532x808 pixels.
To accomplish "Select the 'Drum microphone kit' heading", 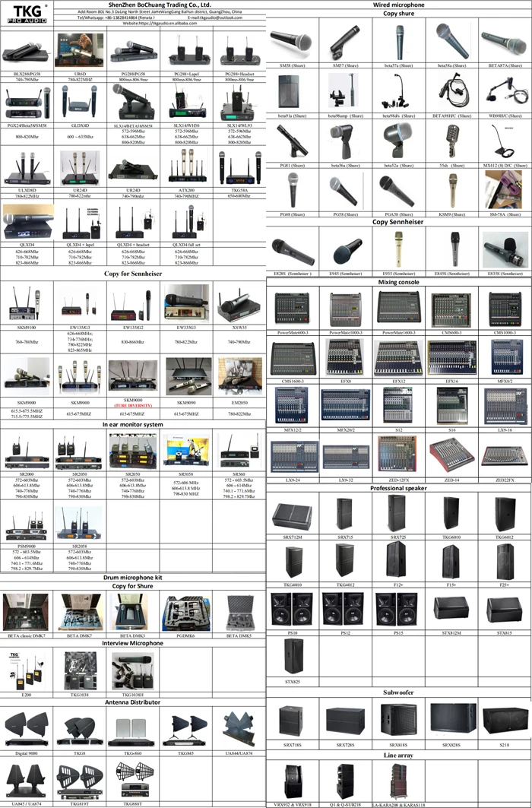I will pos(132,578).
